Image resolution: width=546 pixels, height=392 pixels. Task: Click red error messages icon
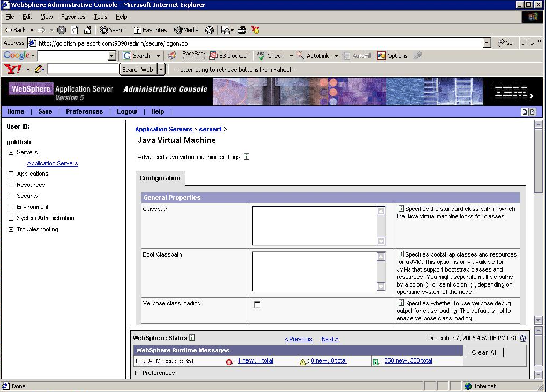(x=229, y=361)
